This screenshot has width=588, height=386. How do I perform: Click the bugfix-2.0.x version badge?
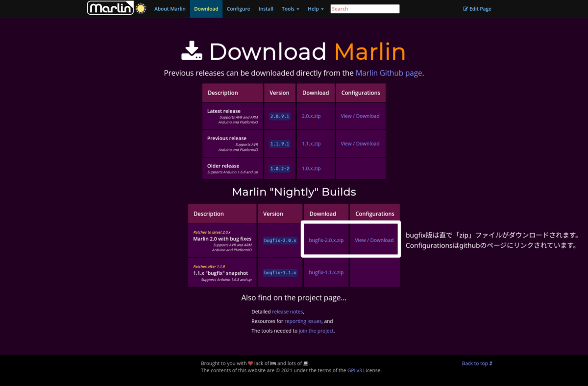click(280, 241)
